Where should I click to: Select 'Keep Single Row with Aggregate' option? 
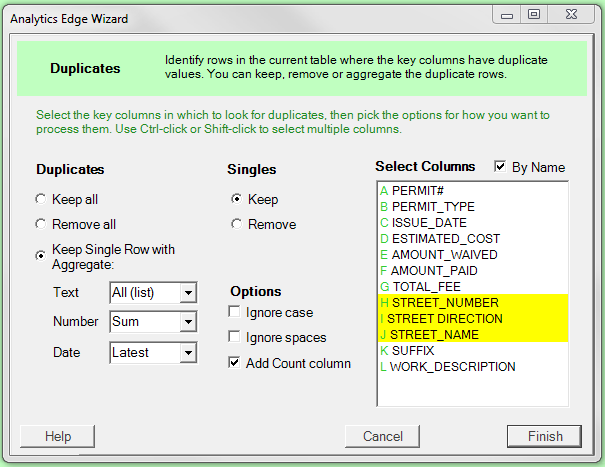[41, 255]
